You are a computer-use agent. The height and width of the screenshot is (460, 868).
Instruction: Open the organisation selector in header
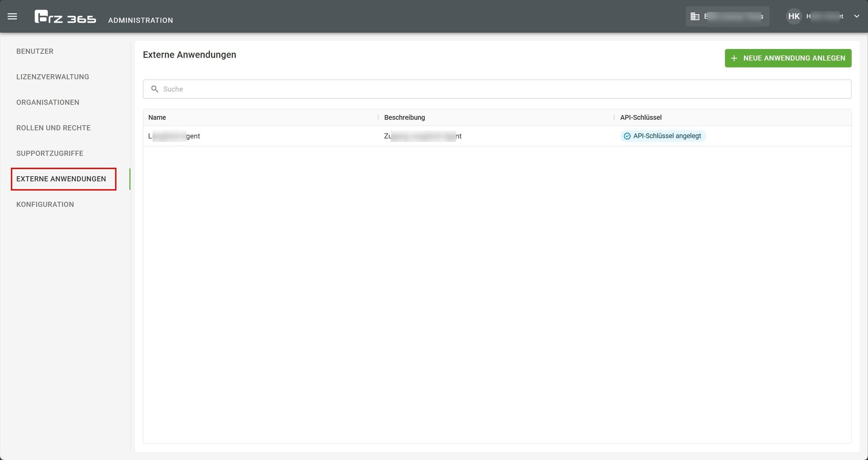(727, 16)
